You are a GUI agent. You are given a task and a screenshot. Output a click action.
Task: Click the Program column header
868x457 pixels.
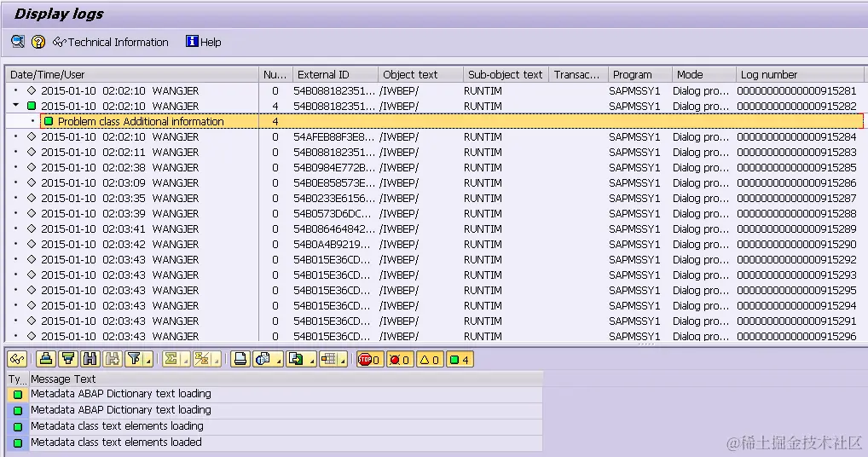(640, 74)
